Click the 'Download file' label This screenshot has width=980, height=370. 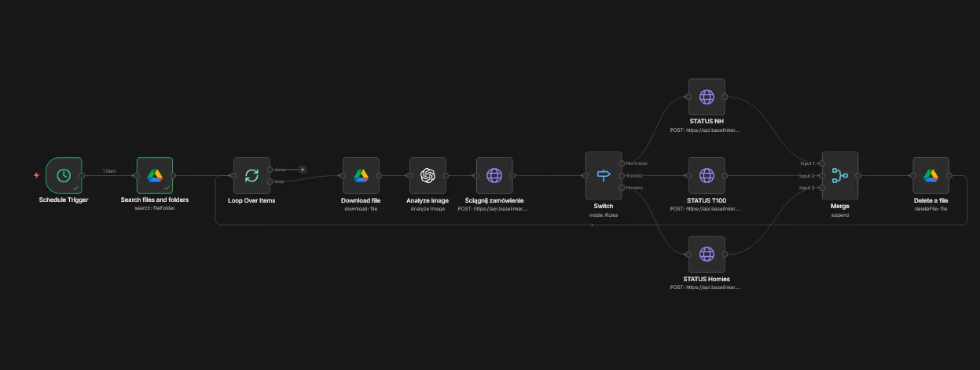(x=361, y=200)
